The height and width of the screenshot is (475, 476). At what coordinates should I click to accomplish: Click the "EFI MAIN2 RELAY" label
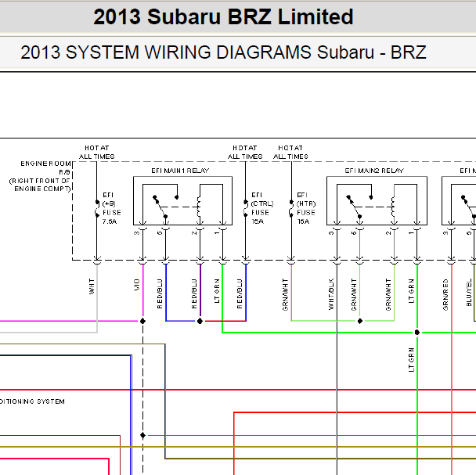click(374, 171)
